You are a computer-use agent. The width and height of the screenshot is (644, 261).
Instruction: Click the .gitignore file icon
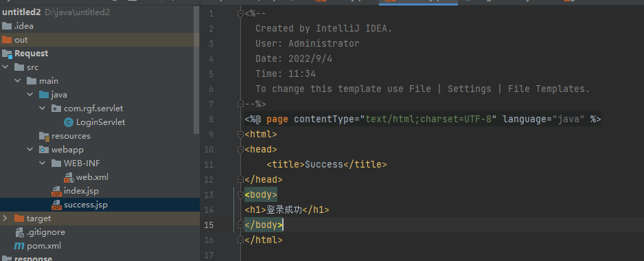pos(19,232)
